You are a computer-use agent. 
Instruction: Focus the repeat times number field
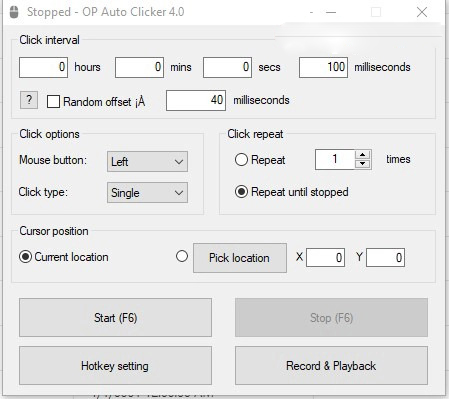(335, 159)
